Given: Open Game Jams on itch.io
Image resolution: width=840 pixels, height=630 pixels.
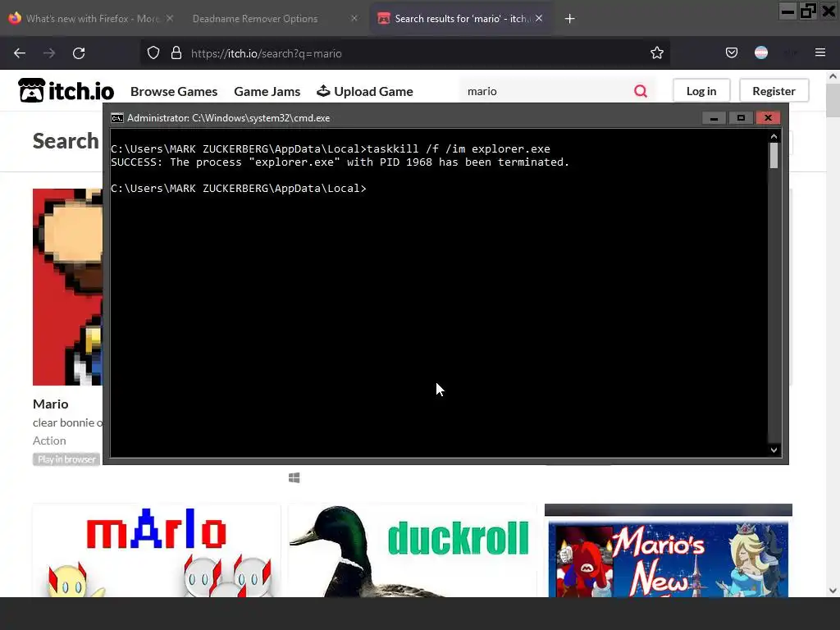Looking at the screenshot, I should 267,92.
